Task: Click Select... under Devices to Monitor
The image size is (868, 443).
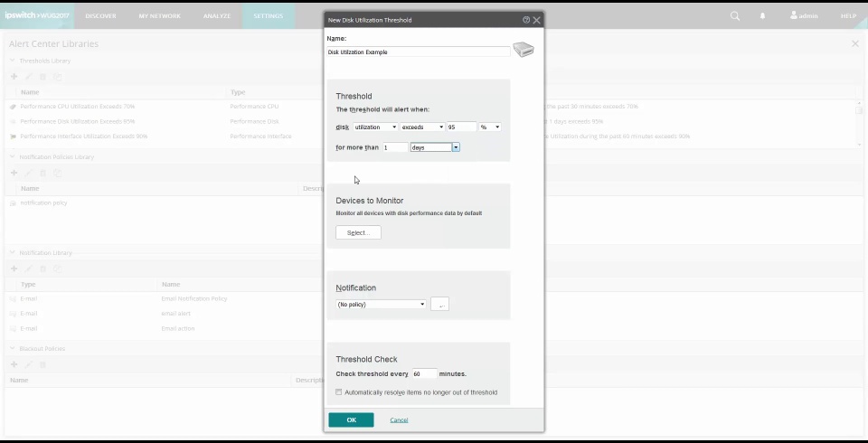Action: 358,232
